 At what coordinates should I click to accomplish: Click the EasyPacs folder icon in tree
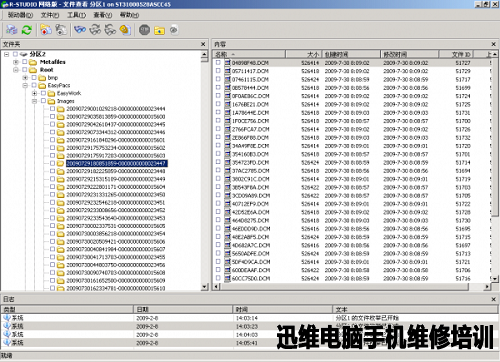tap(42, 86)
